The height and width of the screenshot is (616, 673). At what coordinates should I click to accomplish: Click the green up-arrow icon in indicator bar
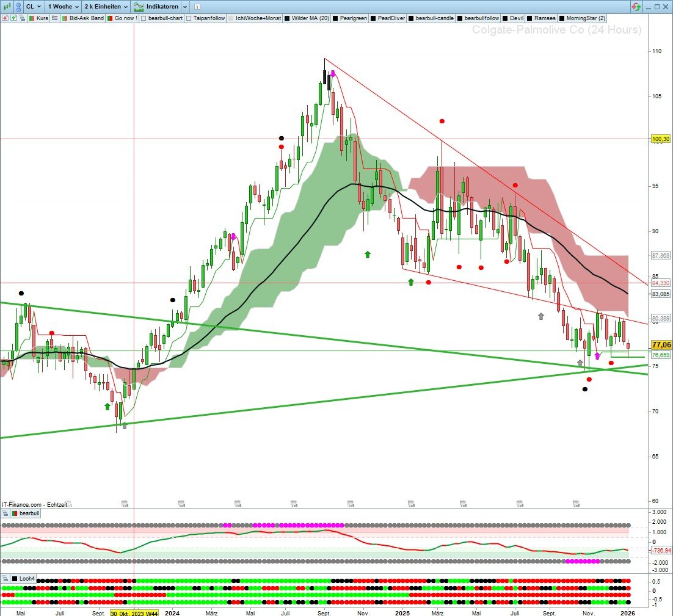click(13, 18)
